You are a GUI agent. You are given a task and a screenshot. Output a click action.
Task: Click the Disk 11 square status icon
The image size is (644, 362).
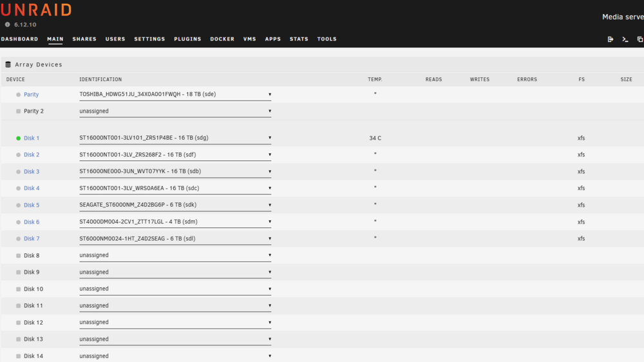point(18,306)
